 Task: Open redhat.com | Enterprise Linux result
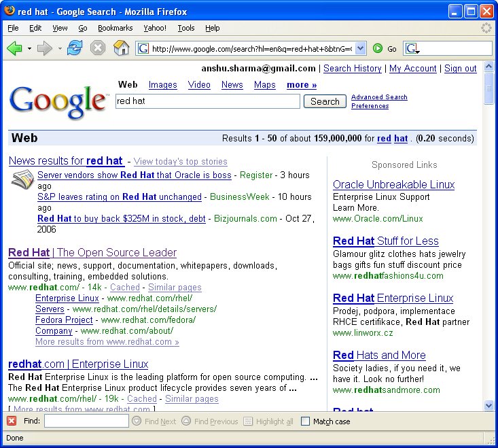(x=78, y=364)
